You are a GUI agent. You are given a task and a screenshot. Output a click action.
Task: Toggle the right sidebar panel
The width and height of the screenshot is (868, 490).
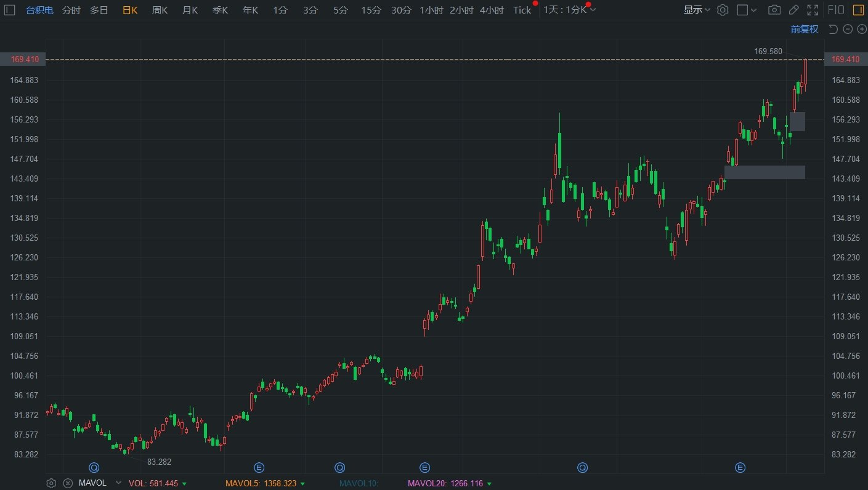858,10
